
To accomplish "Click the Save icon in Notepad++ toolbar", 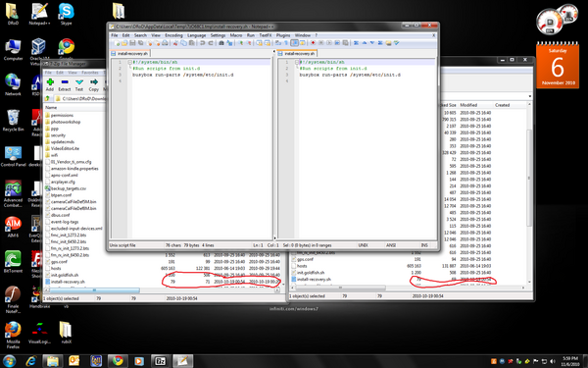I will pyautogui.click(x=132, y=43).
